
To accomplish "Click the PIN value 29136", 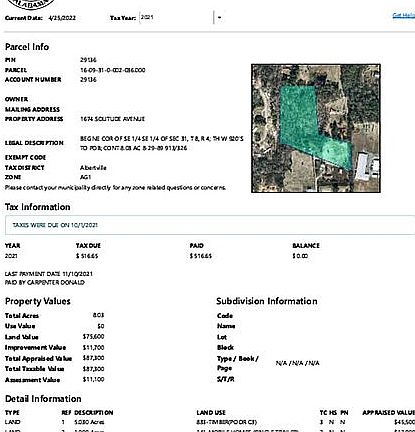I will (x=88, y=60).
